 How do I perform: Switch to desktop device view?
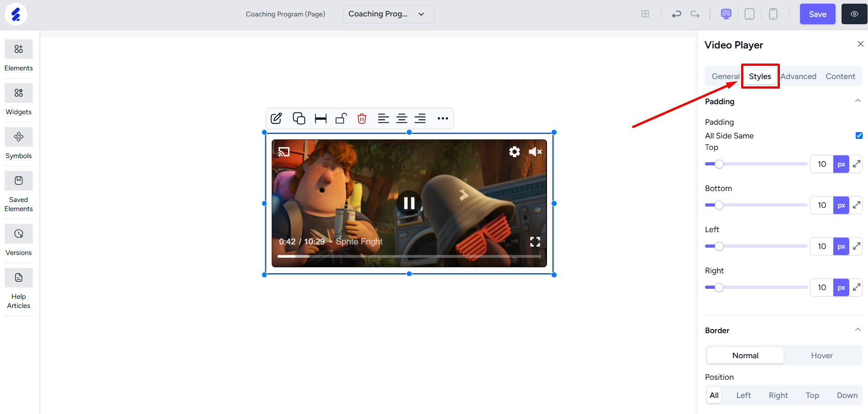click(x=726, y=14)
